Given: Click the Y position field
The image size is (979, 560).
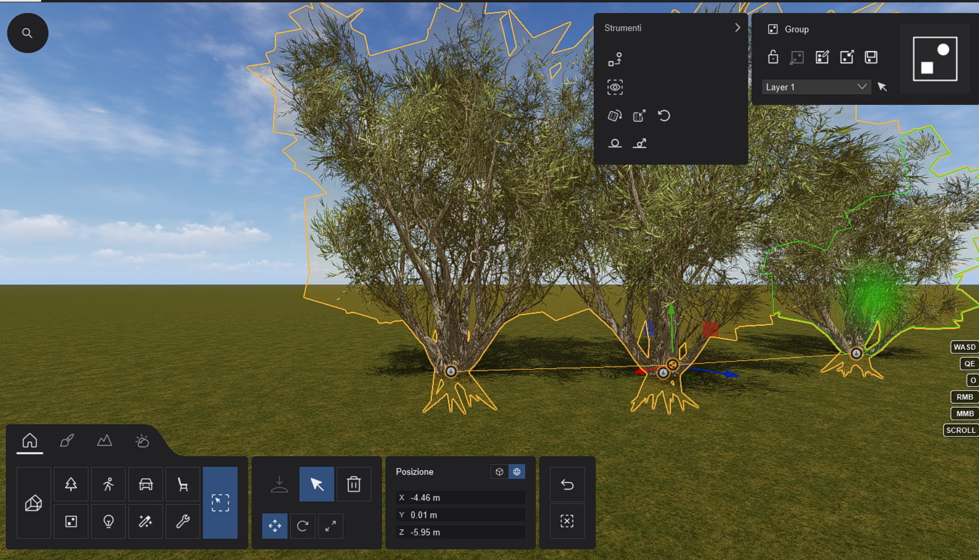Looking at the screenshot, I should 460,515.
